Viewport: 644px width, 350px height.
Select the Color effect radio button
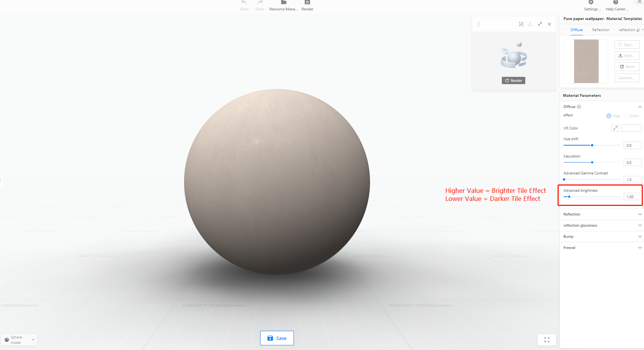(x=626, y=116)
